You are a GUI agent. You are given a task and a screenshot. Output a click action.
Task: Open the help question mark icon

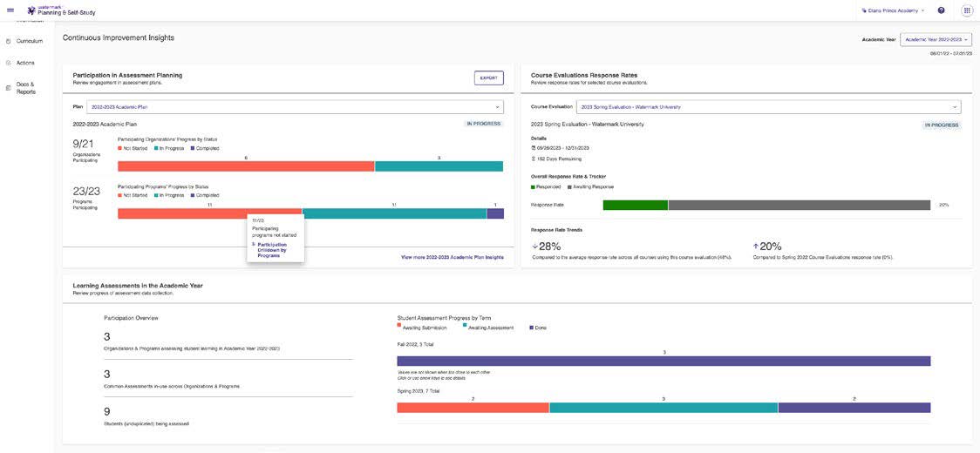(x=941, y=10)
